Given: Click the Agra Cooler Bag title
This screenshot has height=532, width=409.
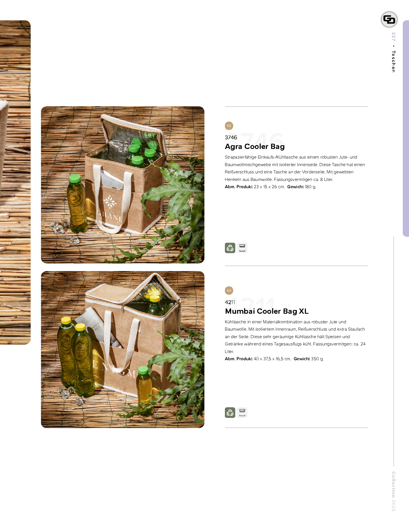Looking at the screenshot, I should coord(255,147).
